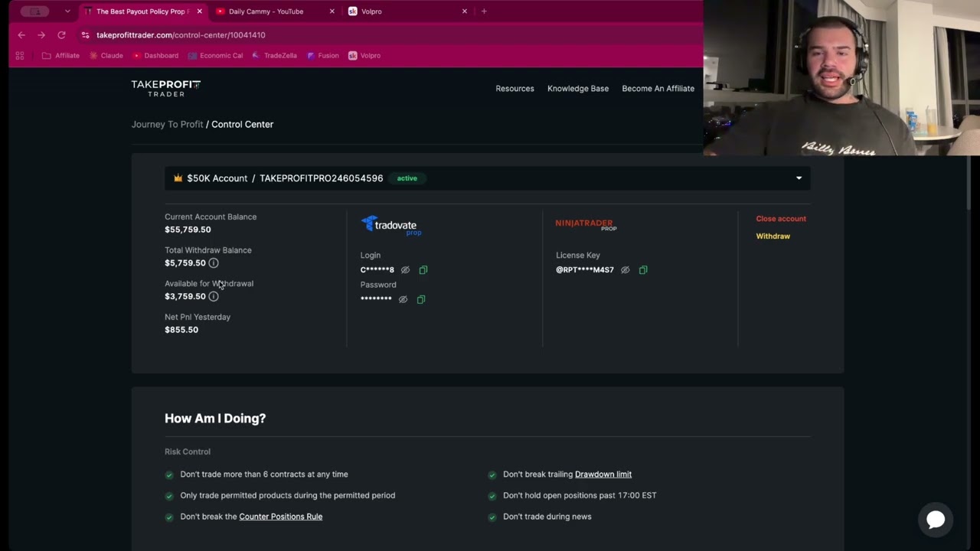Copy the Tradovate login username
Image resolution: width=980 pixels, height=551 pixels.
[423, 270]
